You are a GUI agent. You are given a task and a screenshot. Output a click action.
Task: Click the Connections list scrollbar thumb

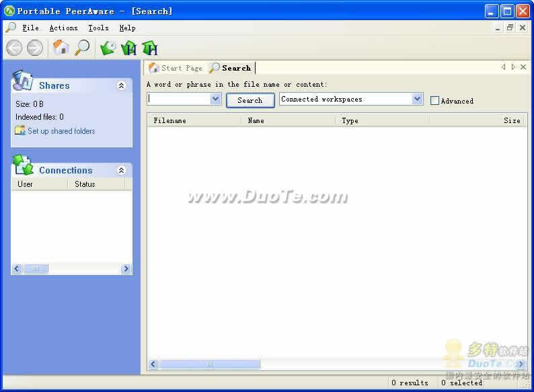[x=36, y=269]
